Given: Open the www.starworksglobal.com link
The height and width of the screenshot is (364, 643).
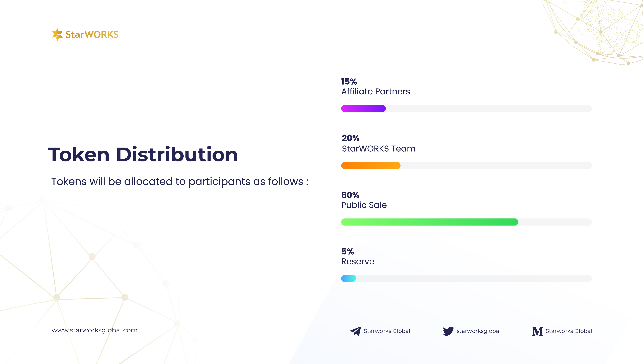Looking at the screenshot, I should [94, 330].
